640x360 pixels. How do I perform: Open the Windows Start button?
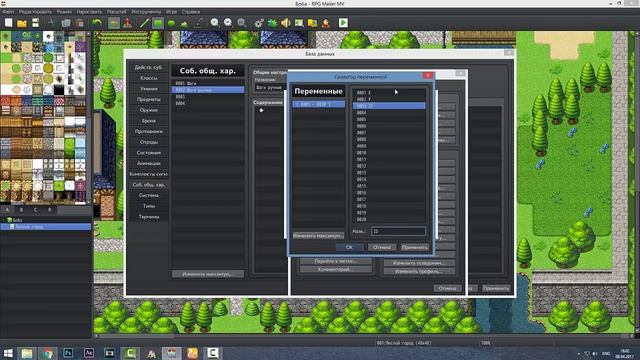click(x=8, y=353)
